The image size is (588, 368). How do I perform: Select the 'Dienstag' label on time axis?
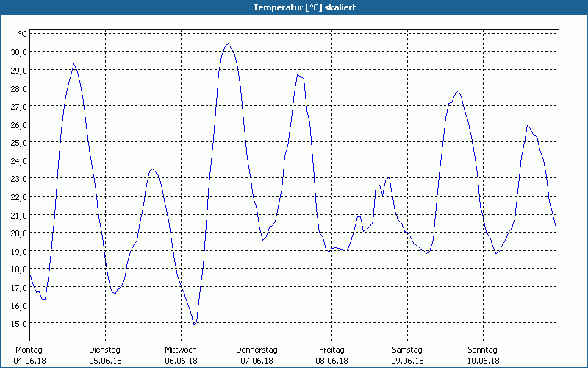coord(104,350)
